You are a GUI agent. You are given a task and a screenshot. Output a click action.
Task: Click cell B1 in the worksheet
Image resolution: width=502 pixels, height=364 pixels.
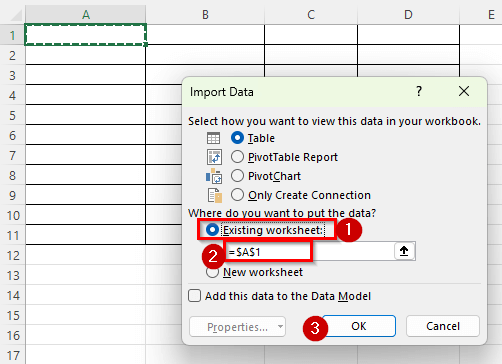(205, 34)
